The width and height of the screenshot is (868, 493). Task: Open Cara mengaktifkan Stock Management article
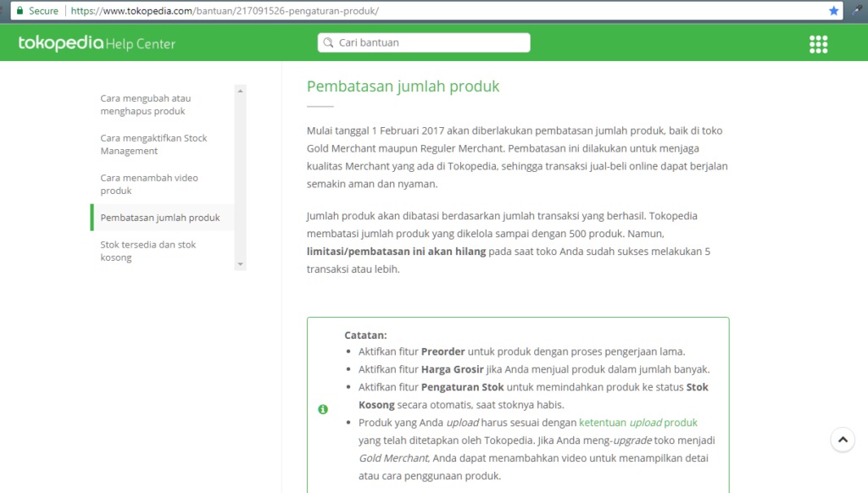click(x=154, y=144)
